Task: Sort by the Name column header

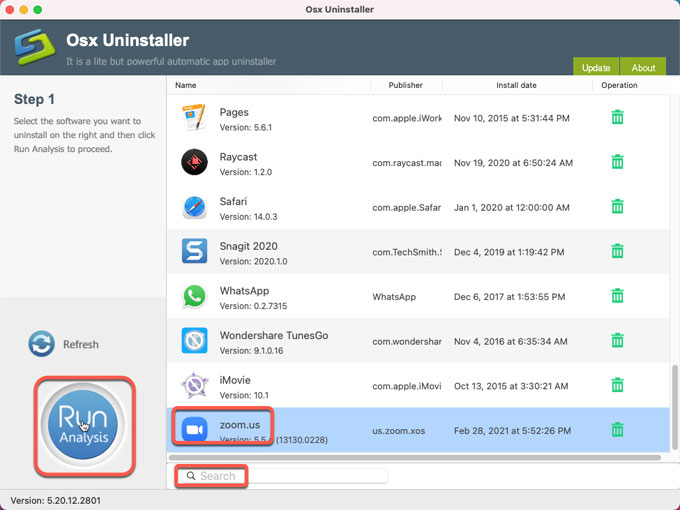Action: 186,85
